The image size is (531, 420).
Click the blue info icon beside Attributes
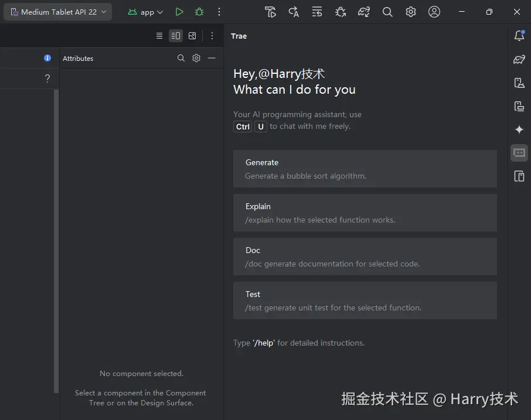point(47,58)
